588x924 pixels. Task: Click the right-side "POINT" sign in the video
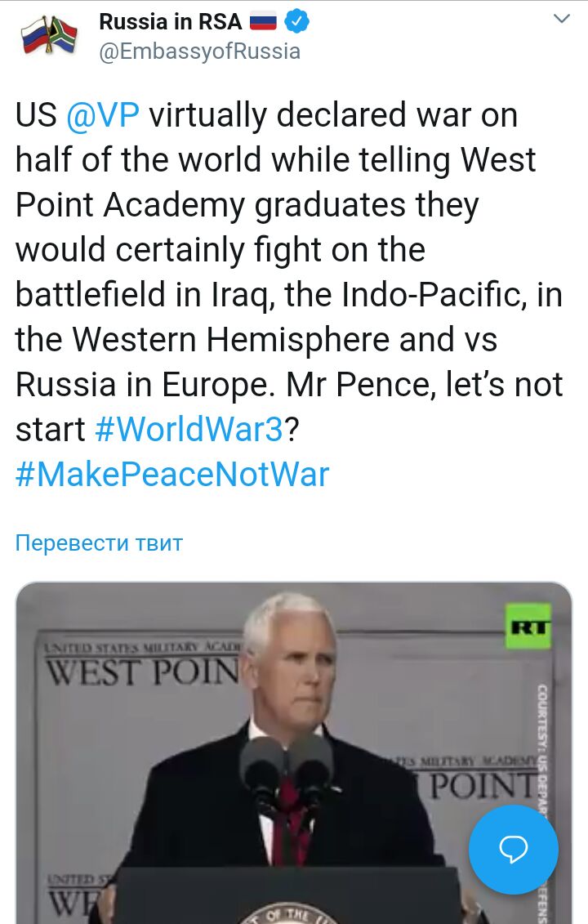480,783
